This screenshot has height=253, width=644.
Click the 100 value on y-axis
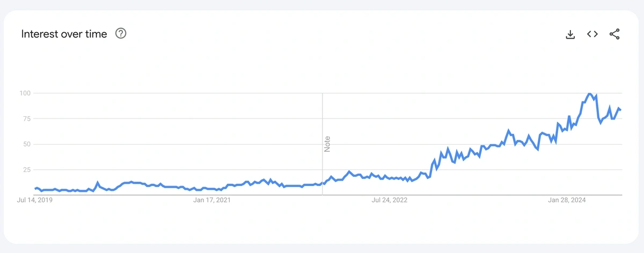pos(25,93)
